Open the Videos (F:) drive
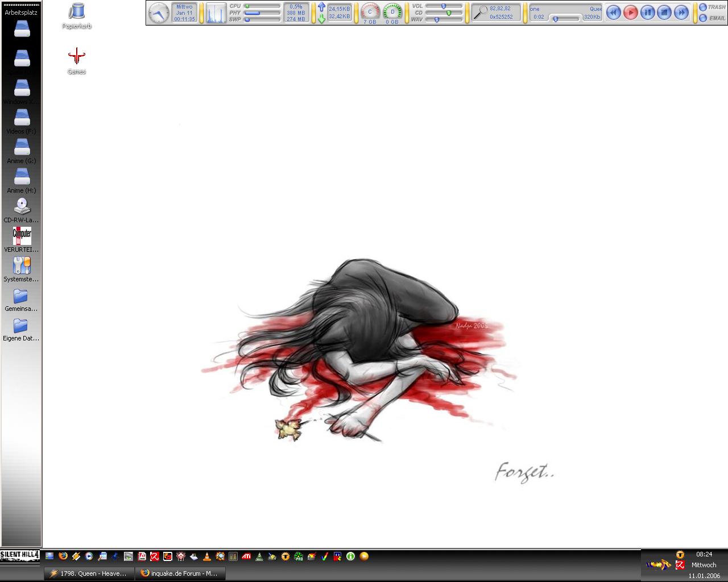 [x=22, y=122]
